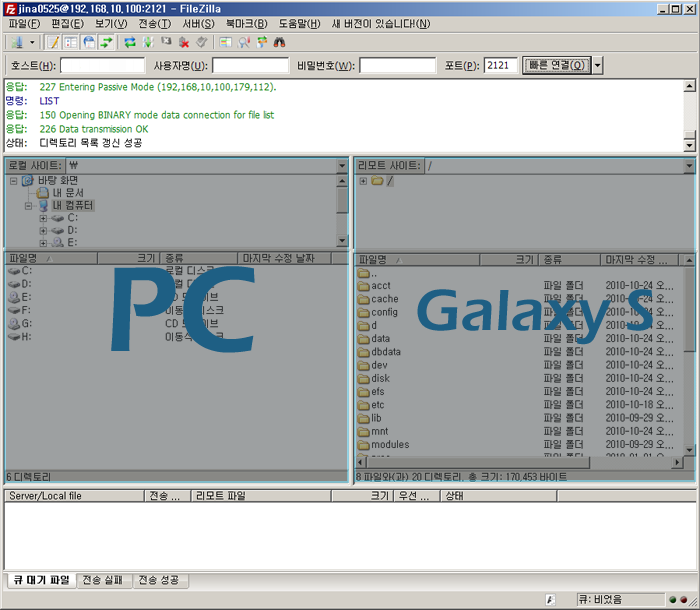Open the 북마크(B) menu
700x610 pixels.
246,24
